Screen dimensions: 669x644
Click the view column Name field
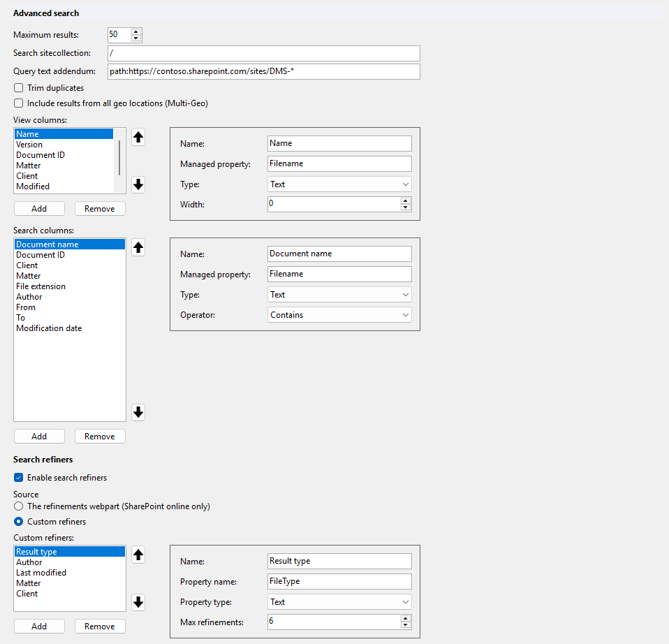point(339,143)
